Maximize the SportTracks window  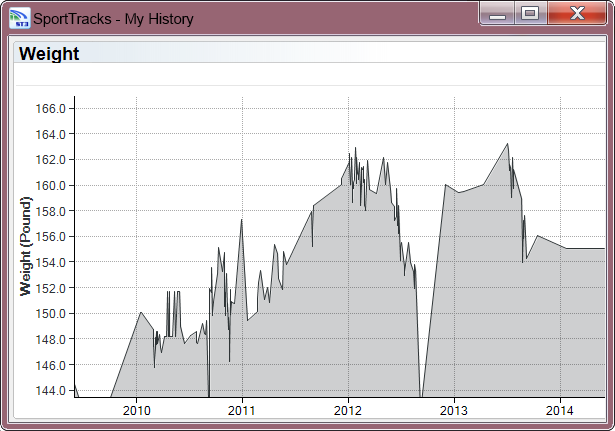click(530, 14)
